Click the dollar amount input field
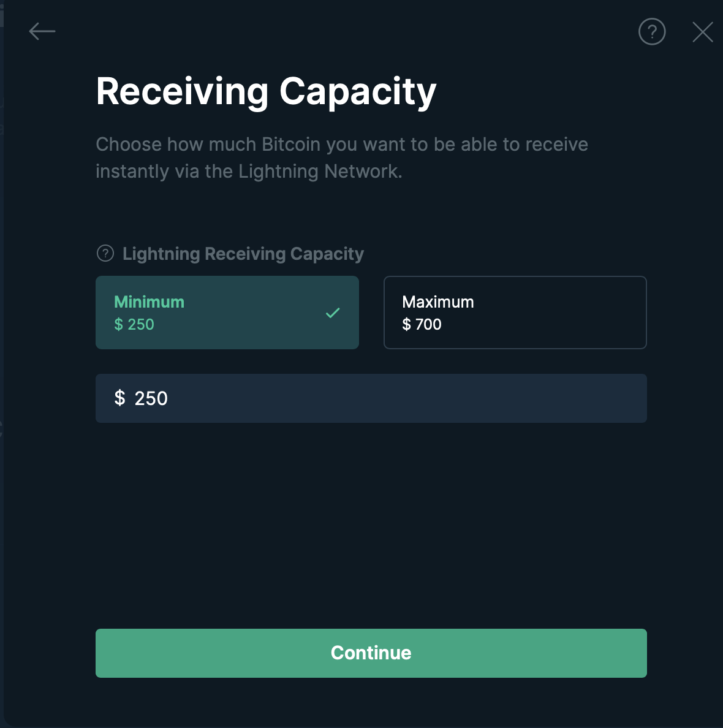Image resolution: width=723 pixels, height=728 pixels. point(371,398)
